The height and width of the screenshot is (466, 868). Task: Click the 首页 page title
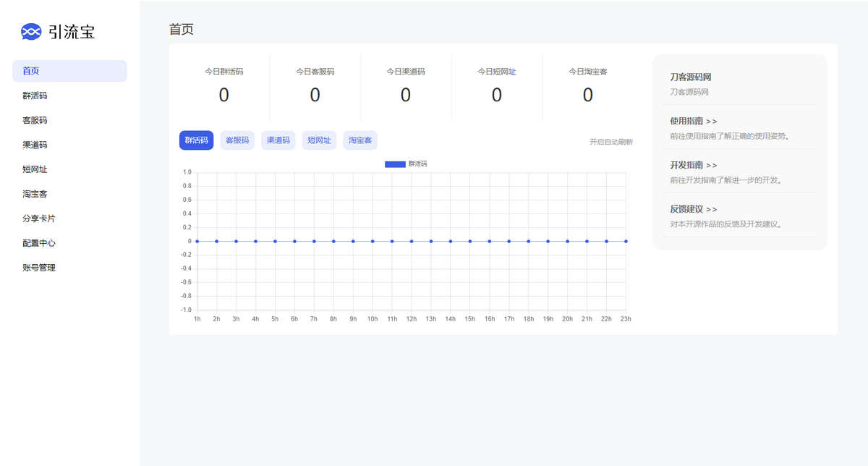coord(182,30)
